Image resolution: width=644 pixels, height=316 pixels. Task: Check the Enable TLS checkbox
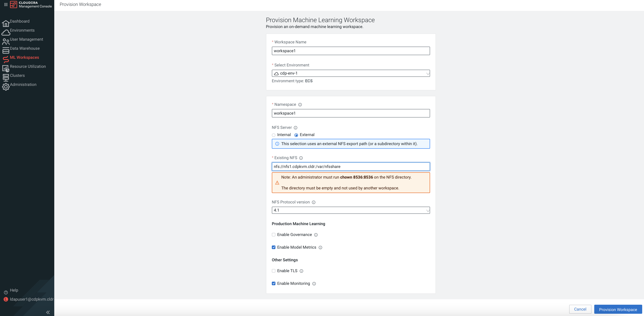click(274, 271)
